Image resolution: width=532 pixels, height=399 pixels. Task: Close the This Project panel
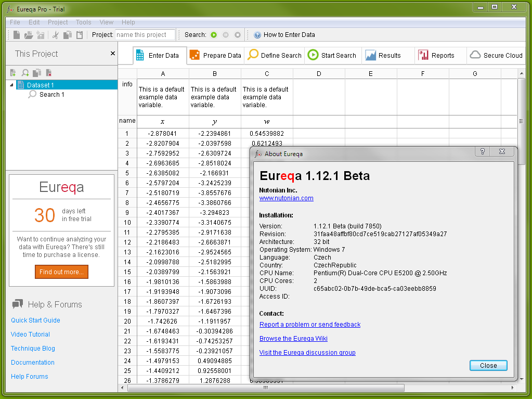113,54
